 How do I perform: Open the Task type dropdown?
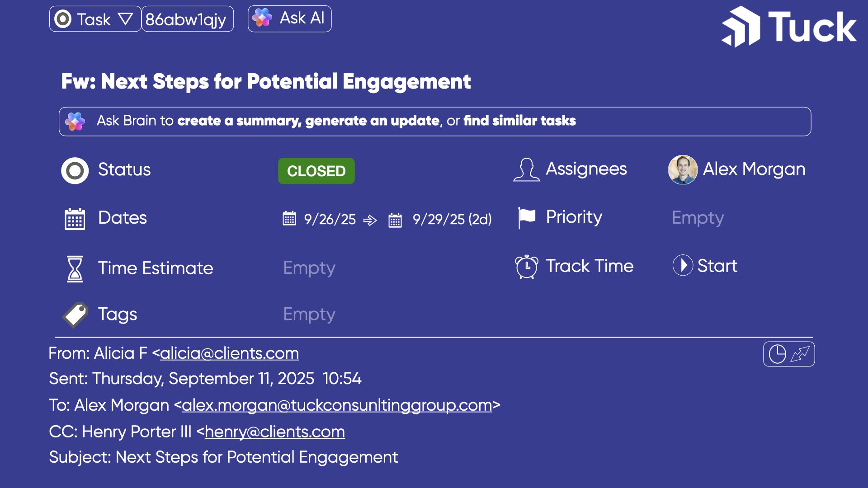(x=95, y=19)
